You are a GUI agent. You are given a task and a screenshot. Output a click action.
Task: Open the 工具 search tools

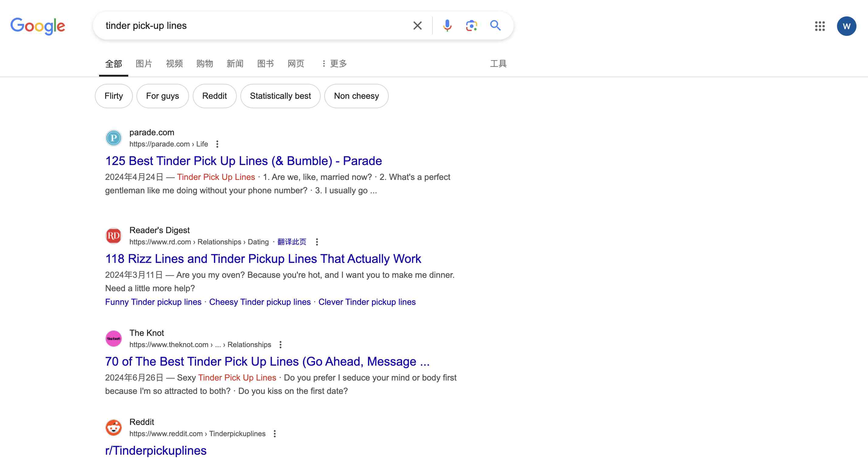click(498, 63)
